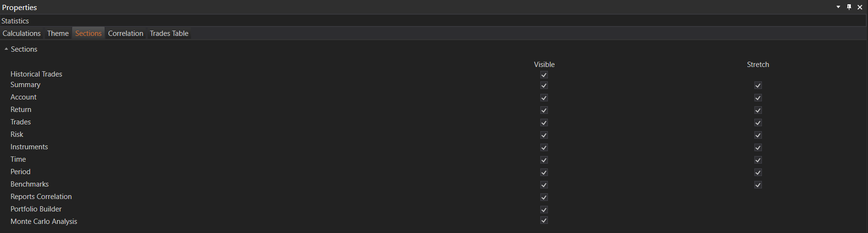Toggle Stretch for the Trades section
Viewport: 868px width, 233px height.
(x=758, y=122)
